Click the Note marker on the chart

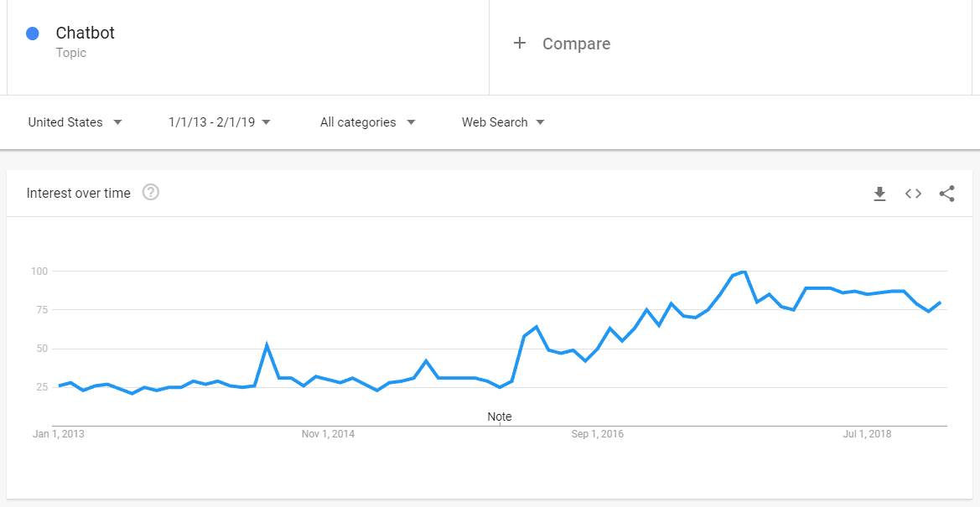coord(500,416)
